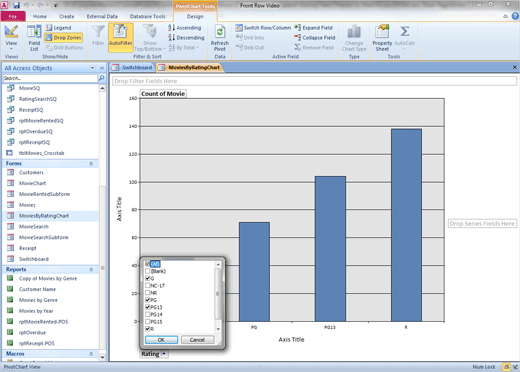Click Expand Field
This screenshot has height=372, width=520.
point(313,28)
